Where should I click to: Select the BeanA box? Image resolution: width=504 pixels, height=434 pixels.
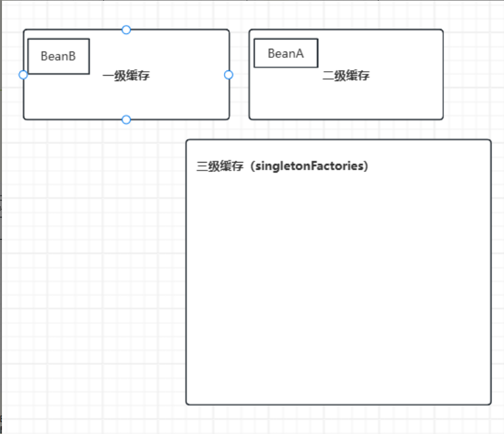pyautogui.click(x=286, y=53)
